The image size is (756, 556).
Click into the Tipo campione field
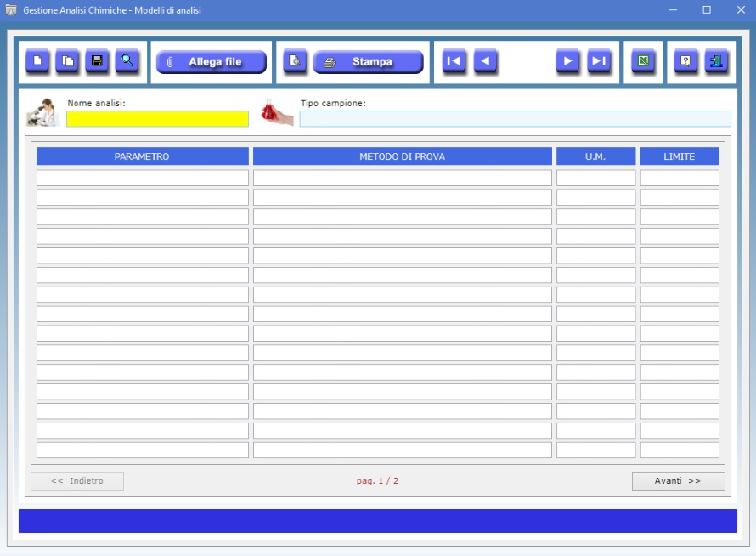pyautogui.click(x=516, y=119)
